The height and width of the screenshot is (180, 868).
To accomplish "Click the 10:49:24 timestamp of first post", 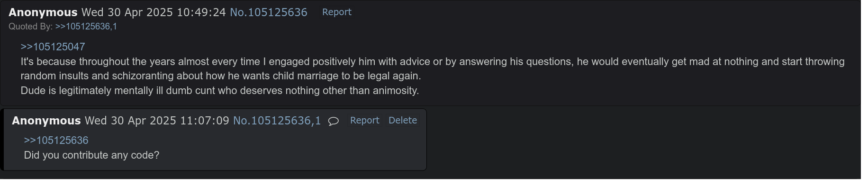I will tap(201, 12).
